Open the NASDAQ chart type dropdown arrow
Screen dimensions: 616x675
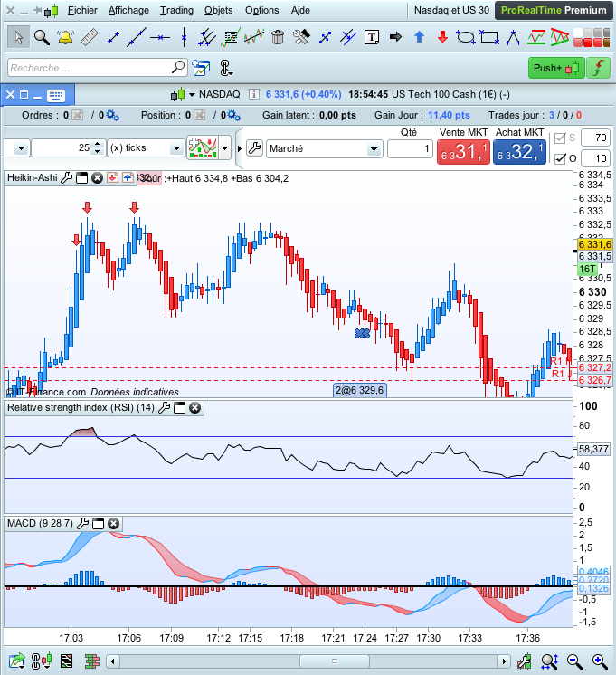[x=192, y=95]
